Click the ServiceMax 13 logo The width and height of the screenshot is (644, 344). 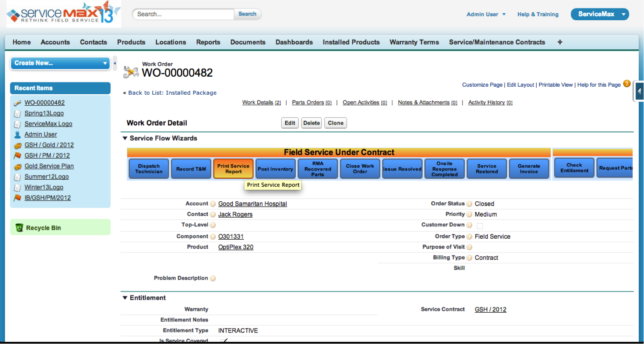point(63,14)
